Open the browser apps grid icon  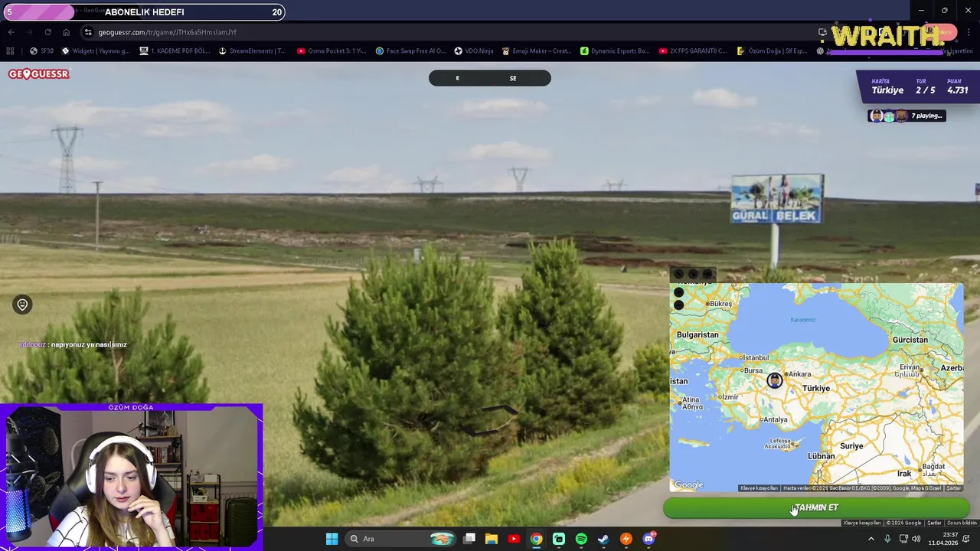point(10,51)
